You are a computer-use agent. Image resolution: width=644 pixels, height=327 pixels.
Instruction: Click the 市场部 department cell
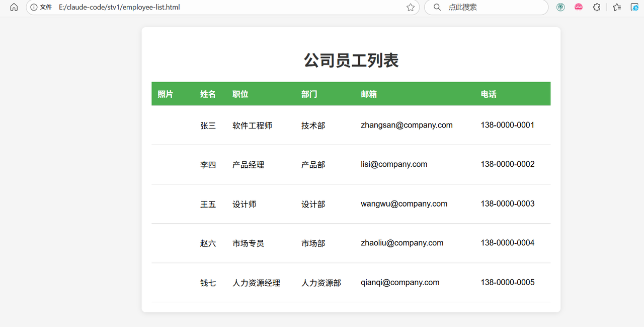tap(313, 243)
